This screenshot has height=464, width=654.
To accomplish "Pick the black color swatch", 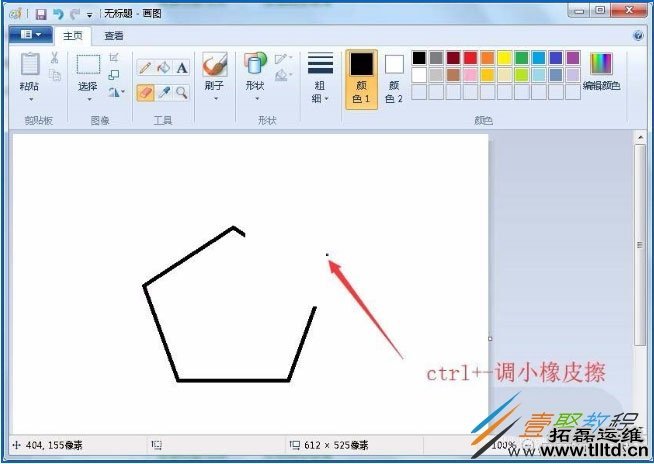I will pos(419,58).
